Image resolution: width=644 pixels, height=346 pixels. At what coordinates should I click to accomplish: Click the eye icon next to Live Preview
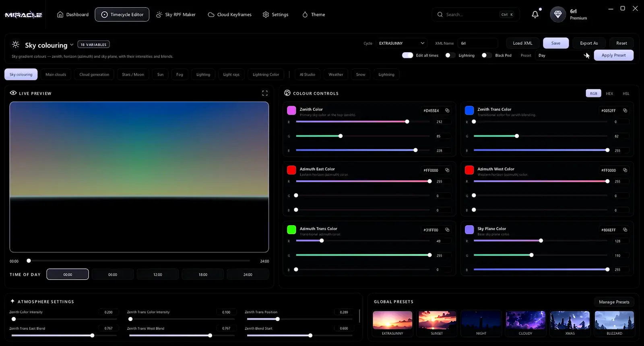[x=13, y=93]
